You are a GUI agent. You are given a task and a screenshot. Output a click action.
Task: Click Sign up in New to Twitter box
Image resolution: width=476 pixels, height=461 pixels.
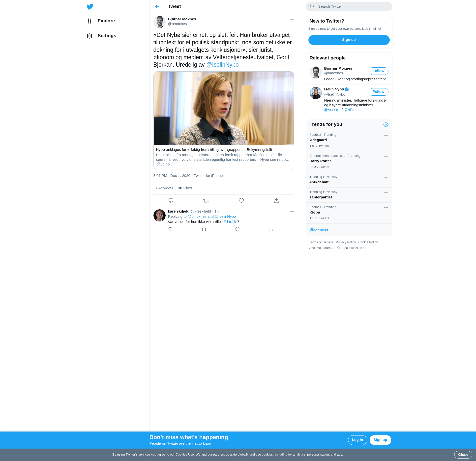coord(349,40)
